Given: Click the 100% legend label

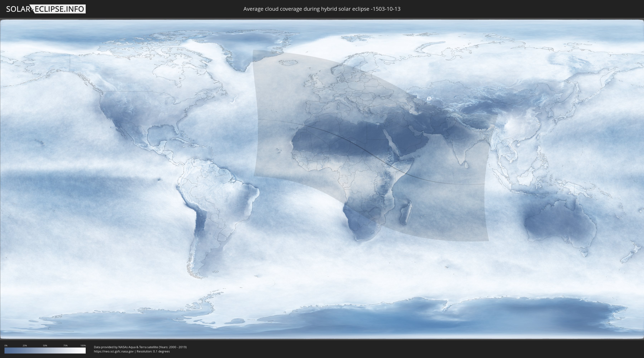Looking at the screenshot, I should coord(83,345).
